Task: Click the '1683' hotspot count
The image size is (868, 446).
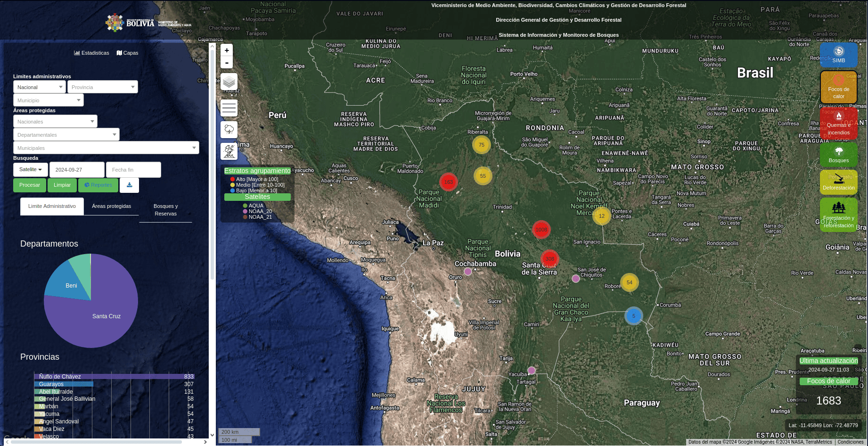Action: point(828,401)
